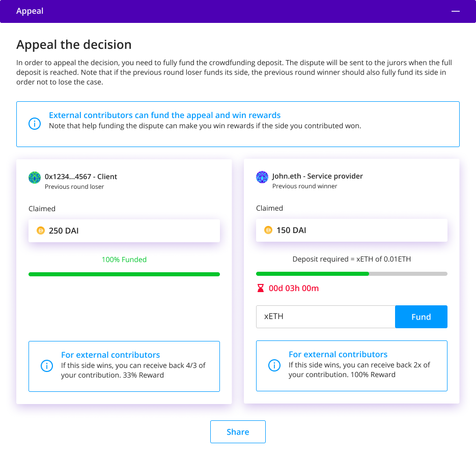This screenshot has width=476, height=459.
Task: Click the blue Fund button
Action: click(x=421, y=317)
